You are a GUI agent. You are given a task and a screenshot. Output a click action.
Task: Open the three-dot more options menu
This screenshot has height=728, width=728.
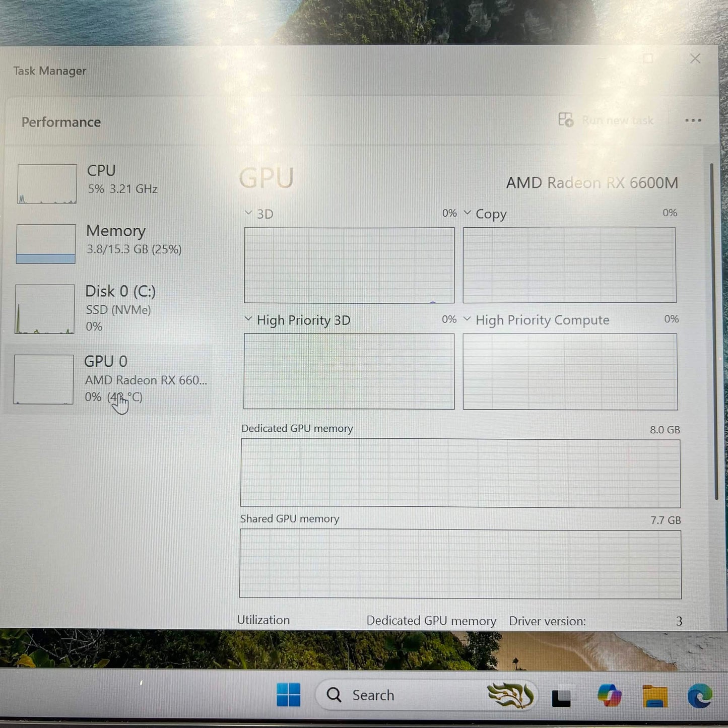tap(693, 120)
